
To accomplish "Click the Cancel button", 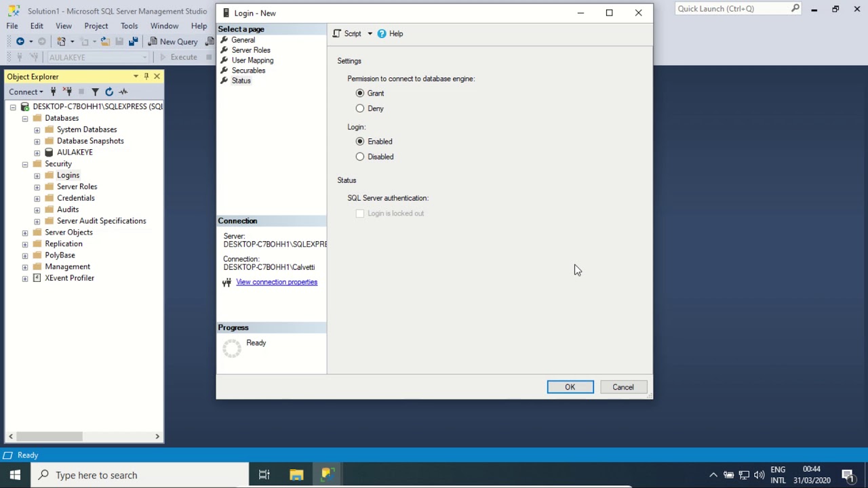I will point(623,387).
